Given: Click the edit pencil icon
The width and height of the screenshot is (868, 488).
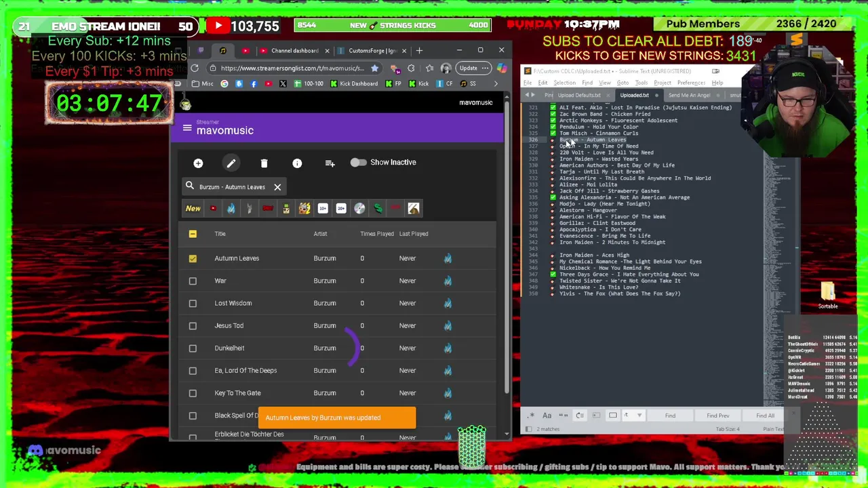Looking at the screenshot, I should click(x=231, y=163).
